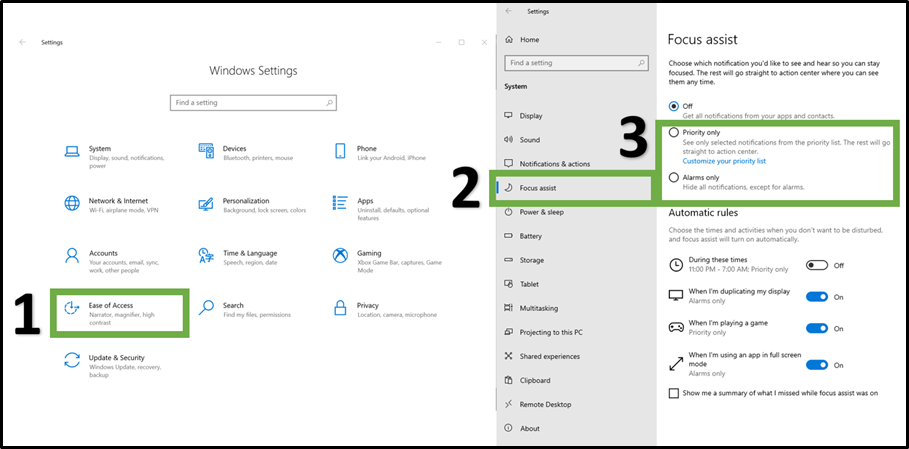
Task: Click the Multitasking icon in sidebar
Action: pos(509,308)
